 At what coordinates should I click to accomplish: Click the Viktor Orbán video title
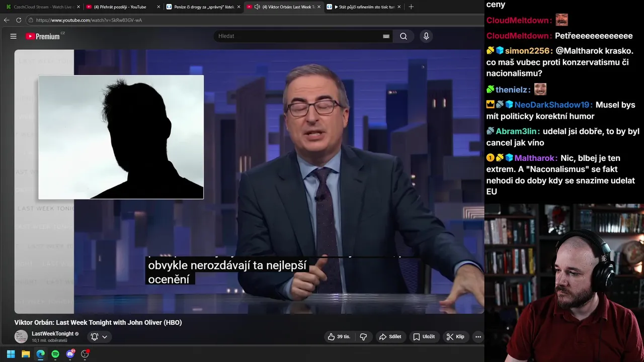(x=98, y=323)
